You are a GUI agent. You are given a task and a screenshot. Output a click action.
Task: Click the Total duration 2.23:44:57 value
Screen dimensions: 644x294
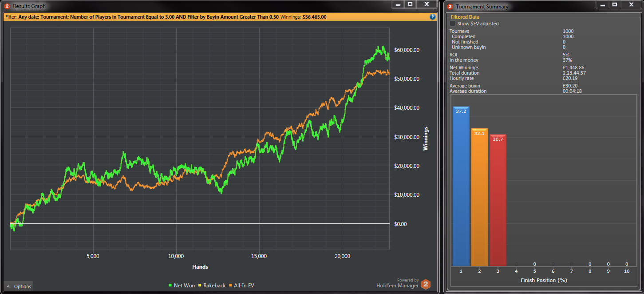pyautogui.click(x=574, y=73)
